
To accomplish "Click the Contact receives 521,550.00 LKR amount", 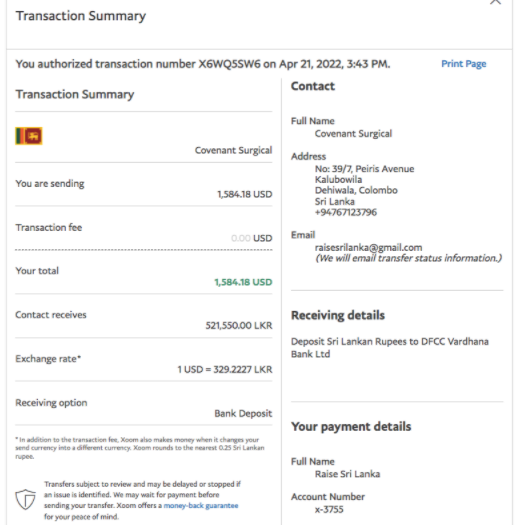I will [239, 325].
